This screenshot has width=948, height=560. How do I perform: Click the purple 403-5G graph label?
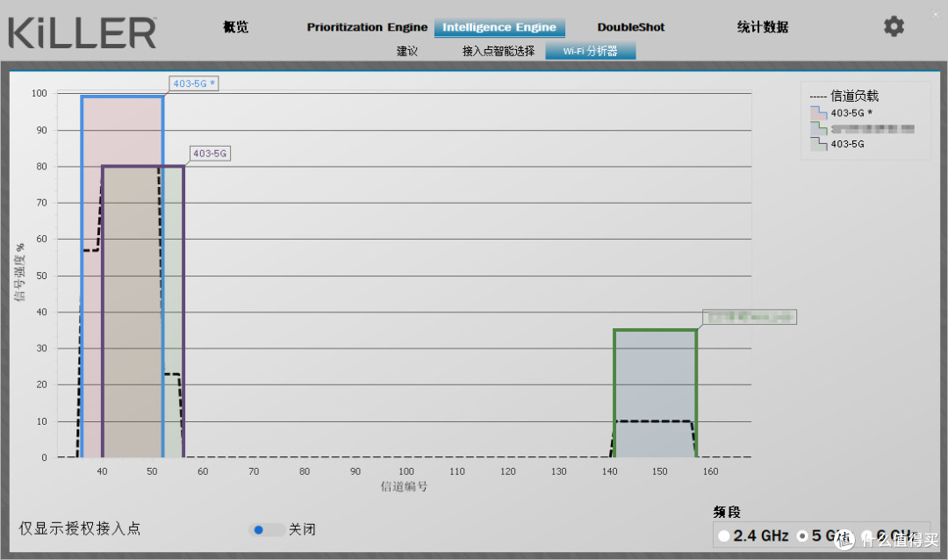[x=210, y=154]
